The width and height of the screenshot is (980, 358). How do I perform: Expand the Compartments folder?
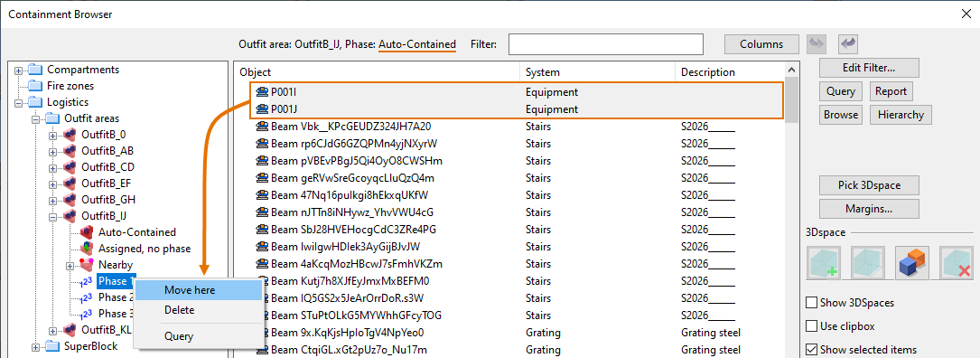[19, 70]
